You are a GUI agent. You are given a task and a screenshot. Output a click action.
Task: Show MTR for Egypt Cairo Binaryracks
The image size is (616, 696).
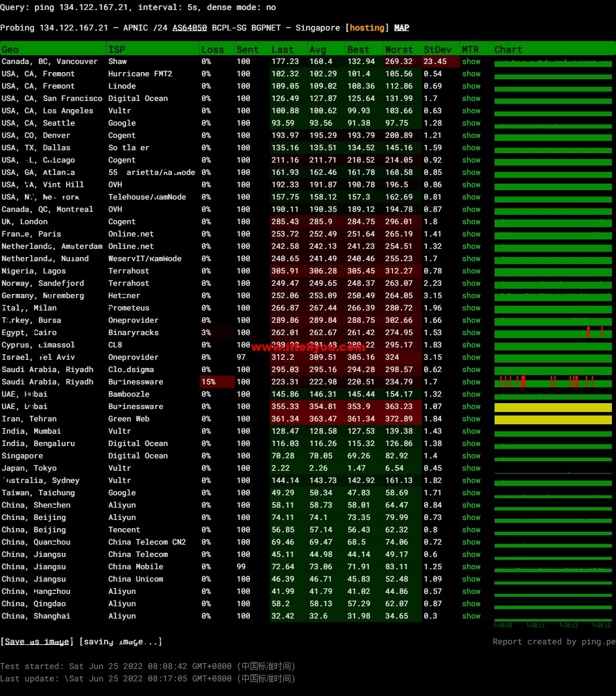(x=471, y=333)
